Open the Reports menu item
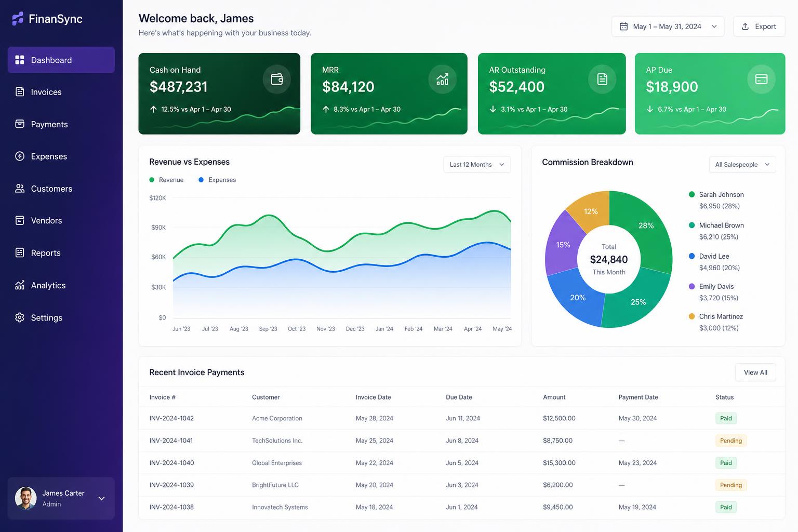This screenshot has height=532, width=798. point(61,252)
